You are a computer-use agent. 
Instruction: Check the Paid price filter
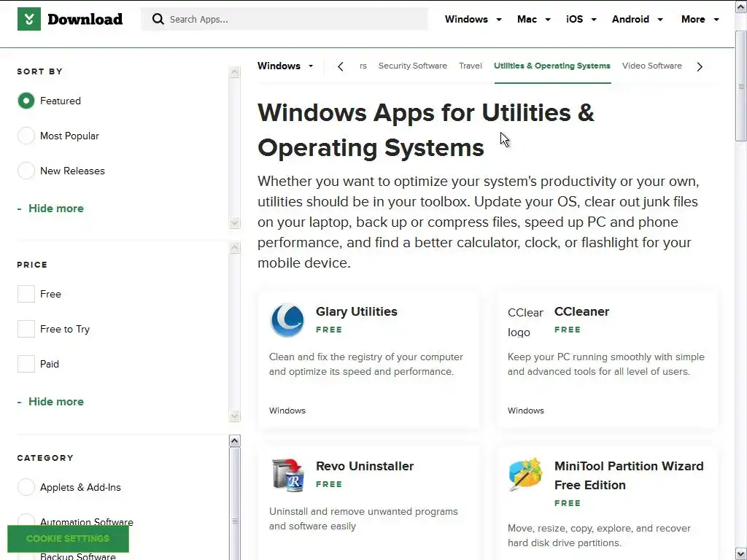(26, 364)
